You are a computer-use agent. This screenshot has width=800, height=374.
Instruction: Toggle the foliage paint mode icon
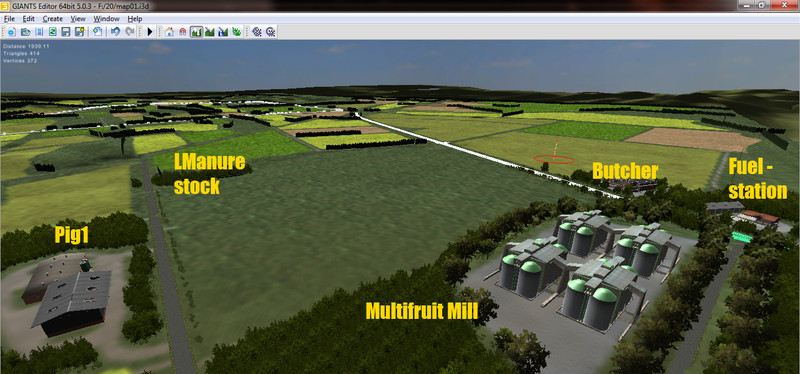pos(237,32)
